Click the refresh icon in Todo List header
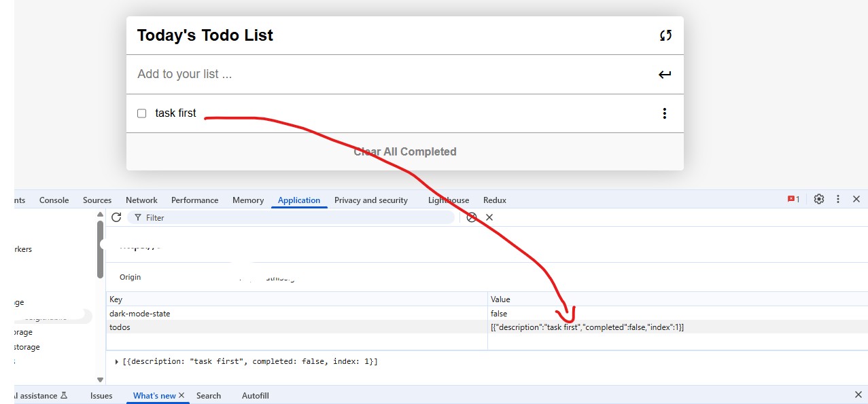The width and height of the screenshot is (868, 404). coord(665,35)
